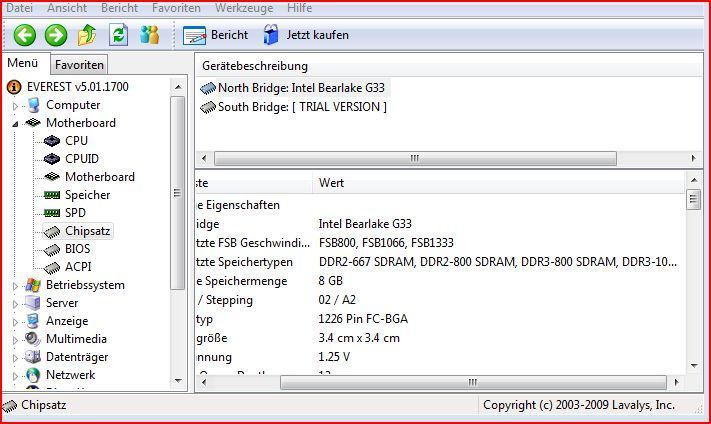Open the users icon in the toolbar
This screenshot has width=711, height=424.
[x=150, y=35]
